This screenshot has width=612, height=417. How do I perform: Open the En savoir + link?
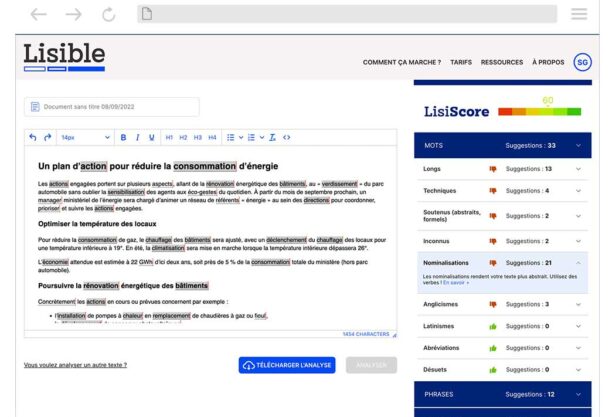click(x=456, y=282)
